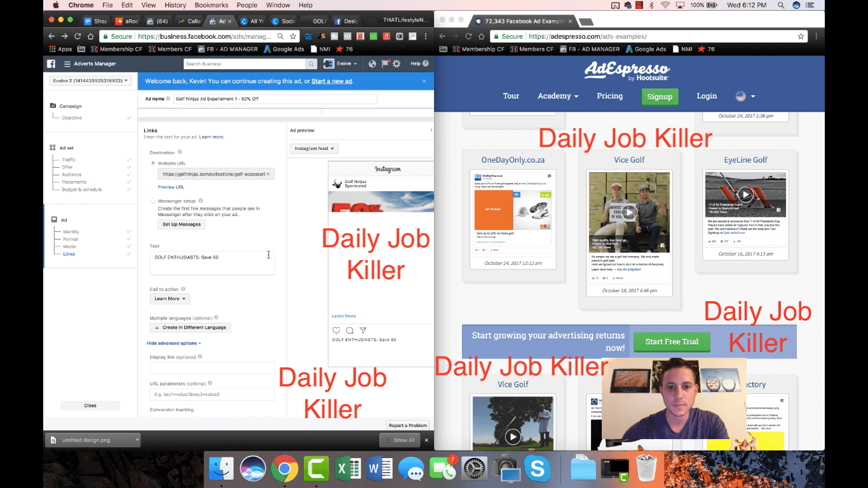This screenshot has width=868, height=488.
Task: Click the AdEspresso Login link
Action: pos(707,96)
